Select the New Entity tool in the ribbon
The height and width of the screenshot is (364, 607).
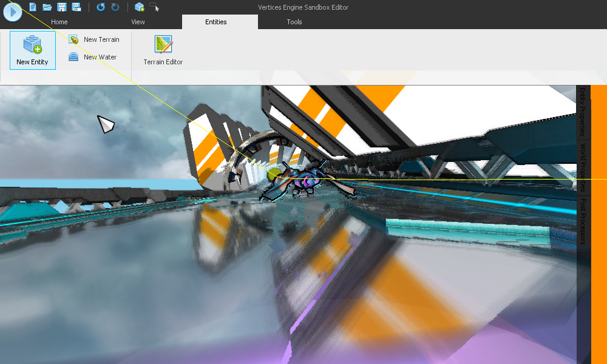coord(32,50)
